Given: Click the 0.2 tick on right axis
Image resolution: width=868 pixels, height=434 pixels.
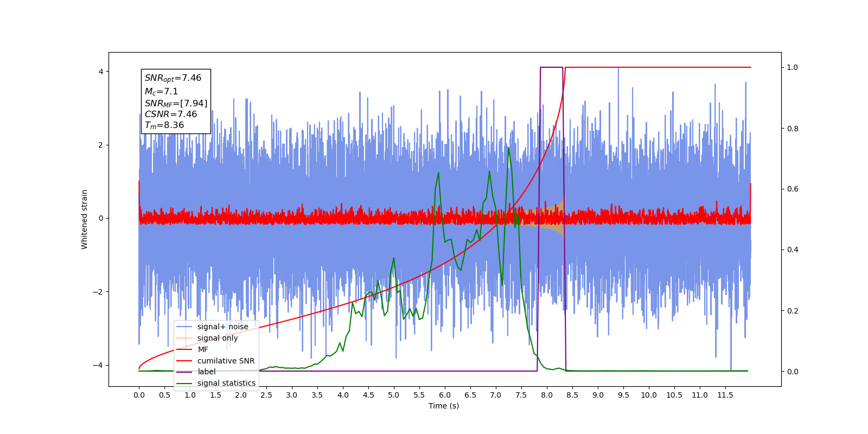Looking at the screenshot, I should point(793,311).
